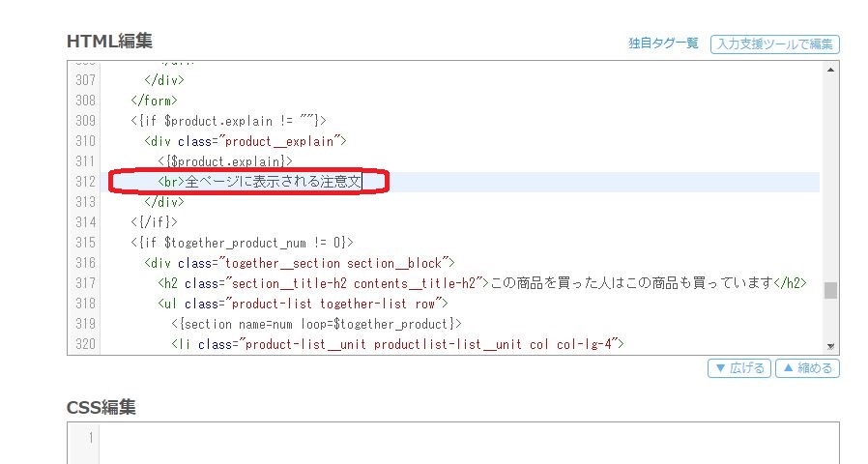This screenshot has width=868, height=464.
Task: Click line number 1 in CSS editor gutter
Action: (x=91, y=438)
